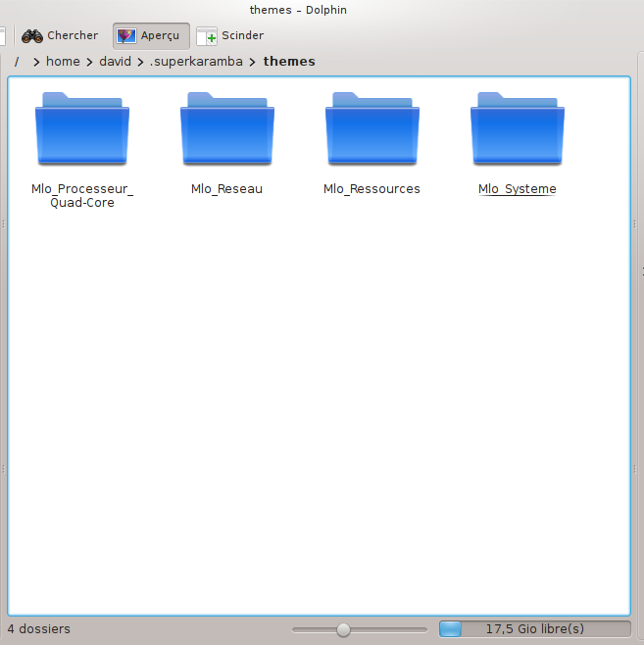
Task: Click the icon zoom slider handle
Action: (x=343, y=629)
